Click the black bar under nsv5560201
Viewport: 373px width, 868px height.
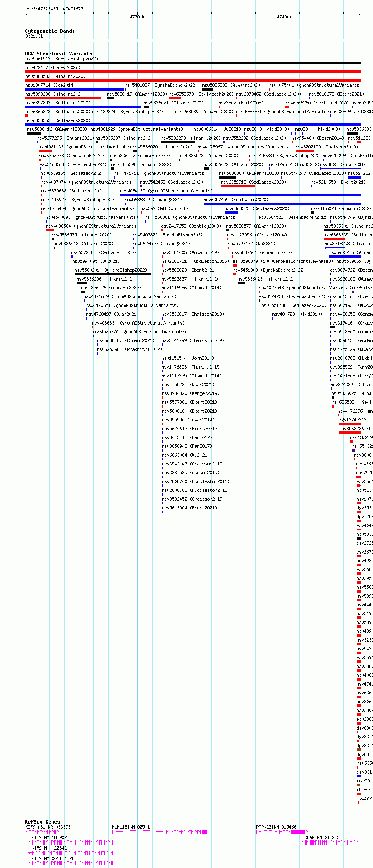[x=113, y=274]
